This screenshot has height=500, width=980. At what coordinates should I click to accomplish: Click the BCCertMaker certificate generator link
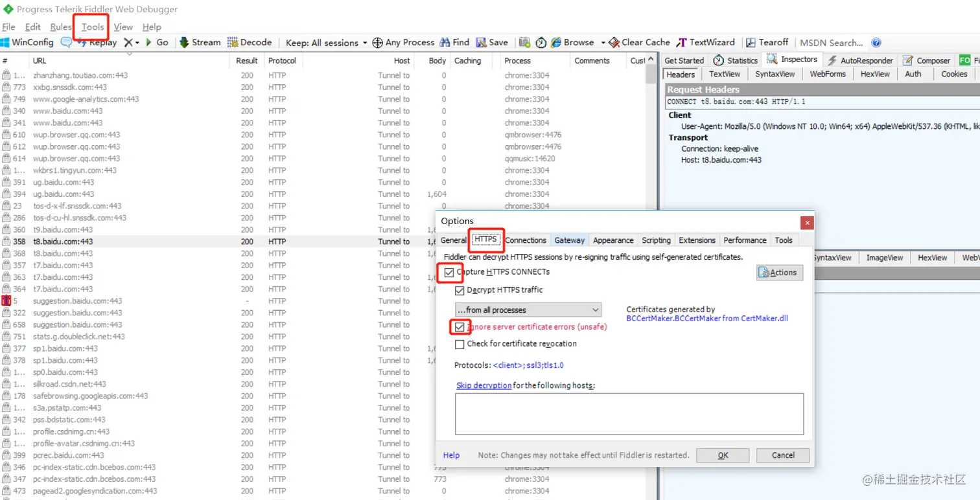pyautogui.click(x=707, y=318)
